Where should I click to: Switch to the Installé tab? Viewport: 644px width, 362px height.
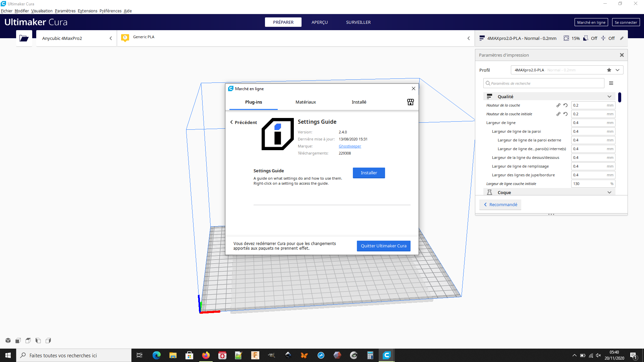[359, 102]
